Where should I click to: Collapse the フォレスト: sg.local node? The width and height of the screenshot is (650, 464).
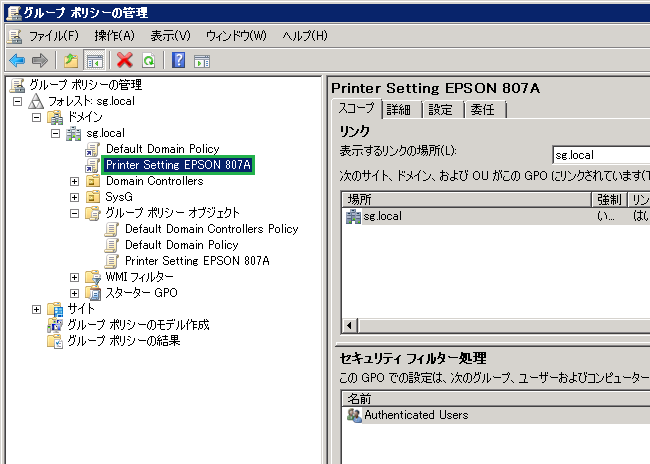pyautogui.click(x=17, y=101)
